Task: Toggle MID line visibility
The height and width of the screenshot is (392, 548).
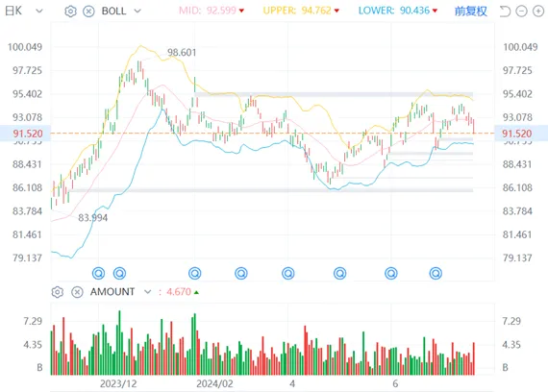Action: coord(212,11)
